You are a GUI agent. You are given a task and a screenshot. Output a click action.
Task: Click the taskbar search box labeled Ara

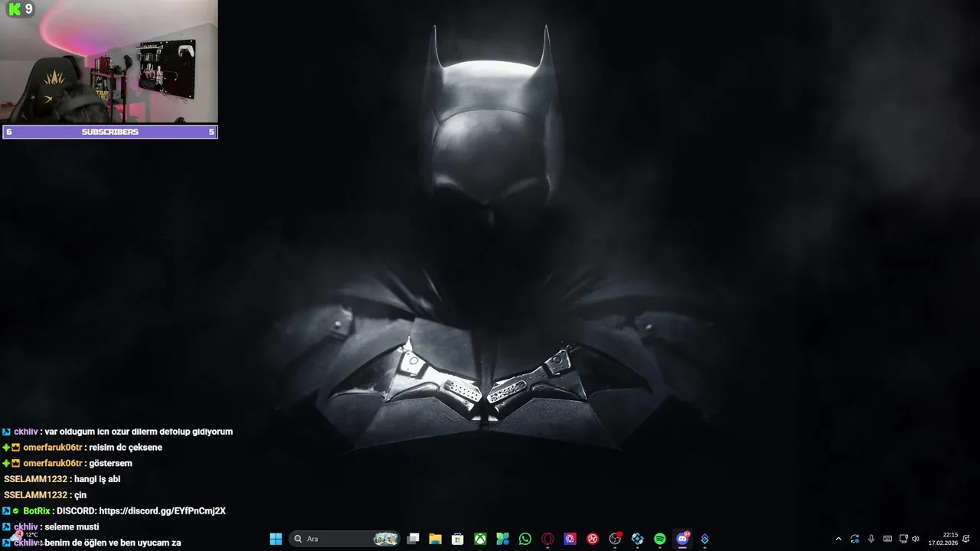(x=345, y=539)
